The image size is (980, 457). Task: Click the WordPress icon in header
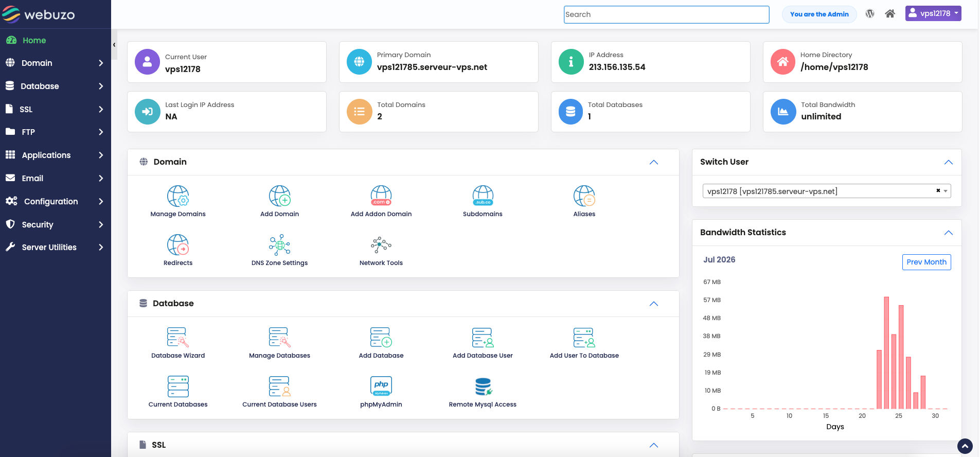(870, 14)
